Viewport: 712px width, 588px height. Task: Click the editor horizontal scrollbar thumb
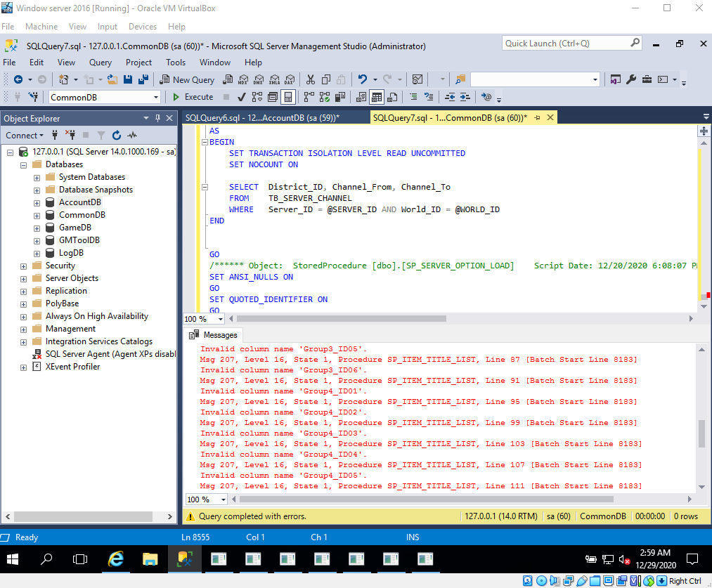pos(342,318)
